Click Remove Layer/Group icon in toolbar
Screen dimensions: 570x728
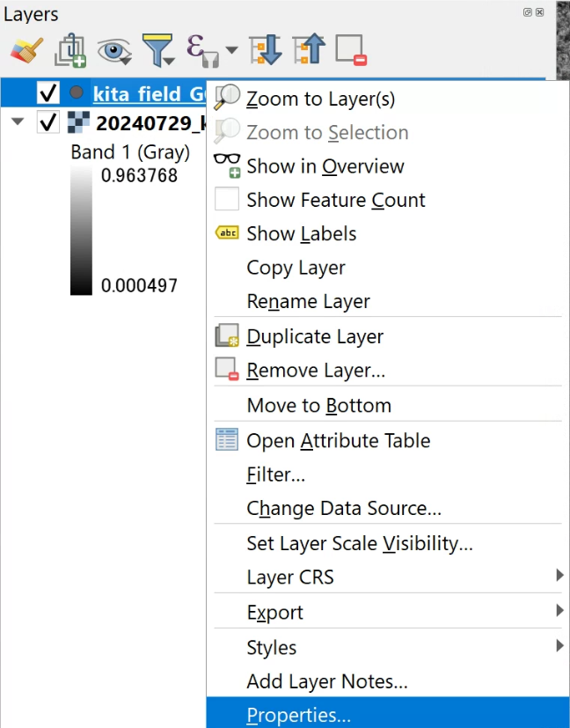pos(351,50)
